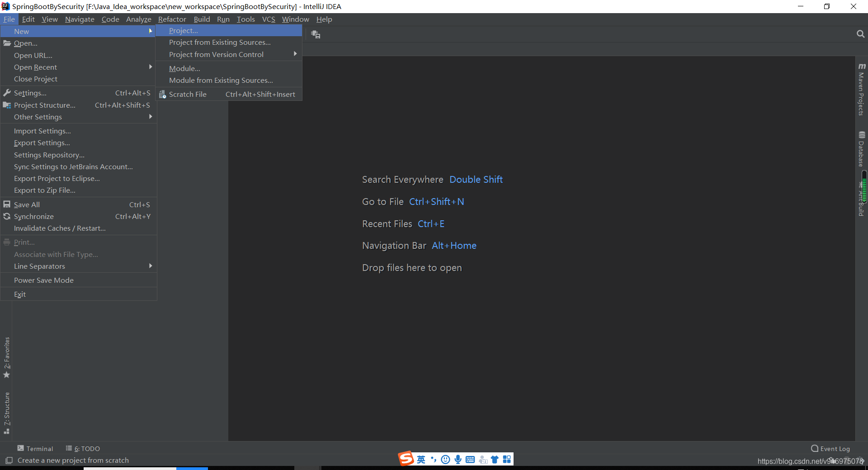This screenshot has height=470, width=868.
Task: Open the Run menu
Action: (223, 19)
